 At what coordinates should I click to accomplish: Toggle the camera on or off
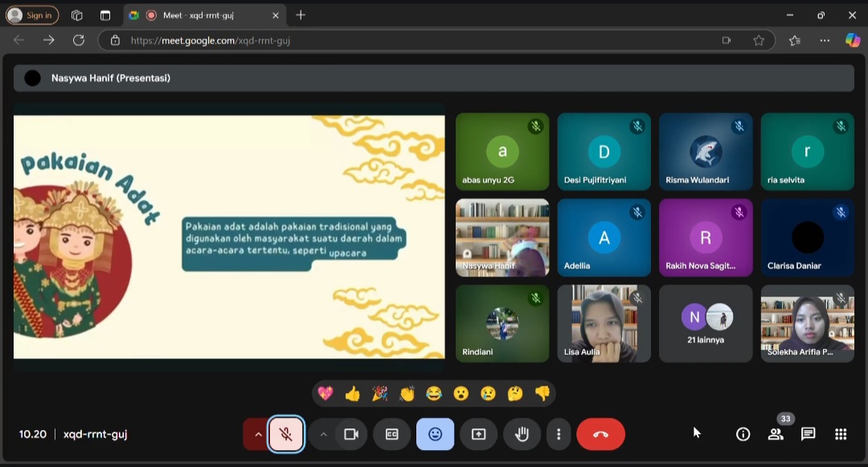[351, 434]
